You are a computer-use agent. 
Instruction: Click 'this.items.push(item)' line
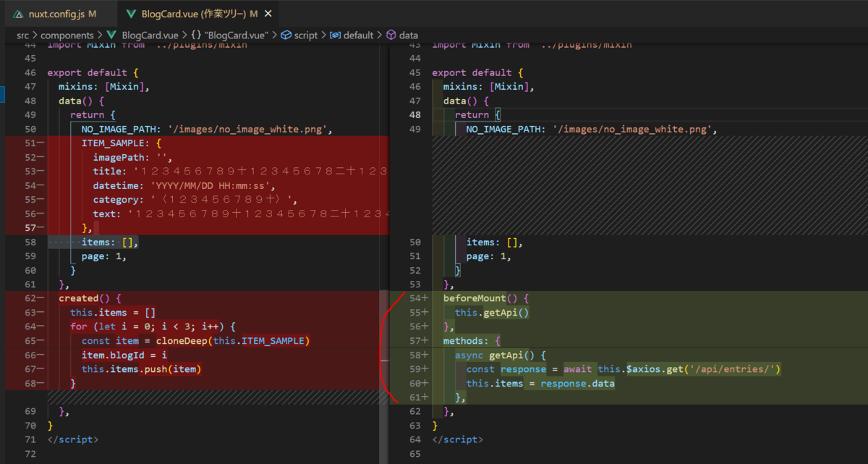coord(141,369)
